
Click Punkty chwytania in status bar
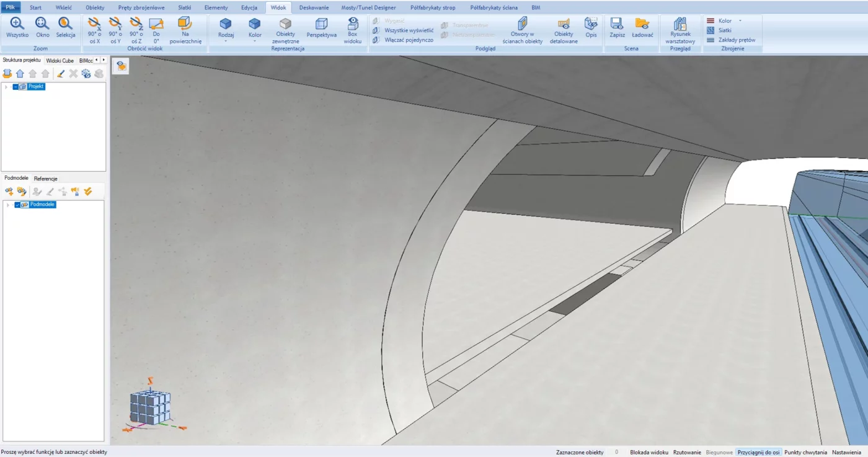coord(805,453)
